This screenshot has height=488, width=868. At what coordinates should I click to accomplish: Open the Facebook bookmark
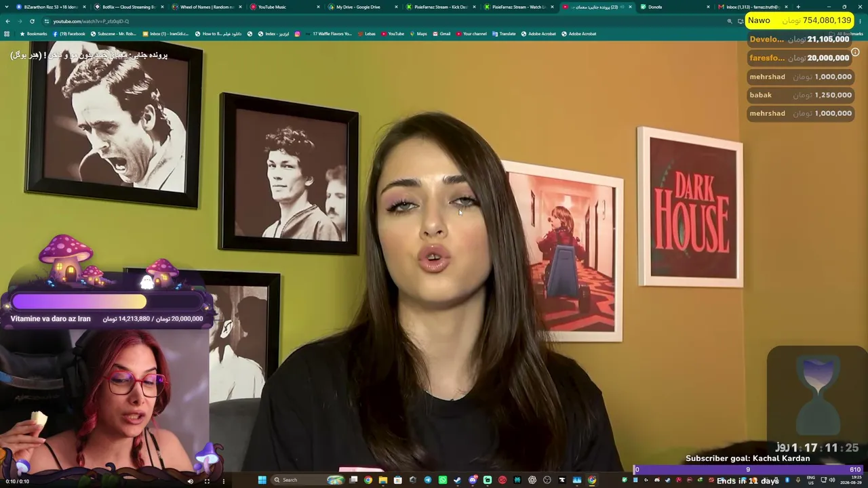click(69, 34)
